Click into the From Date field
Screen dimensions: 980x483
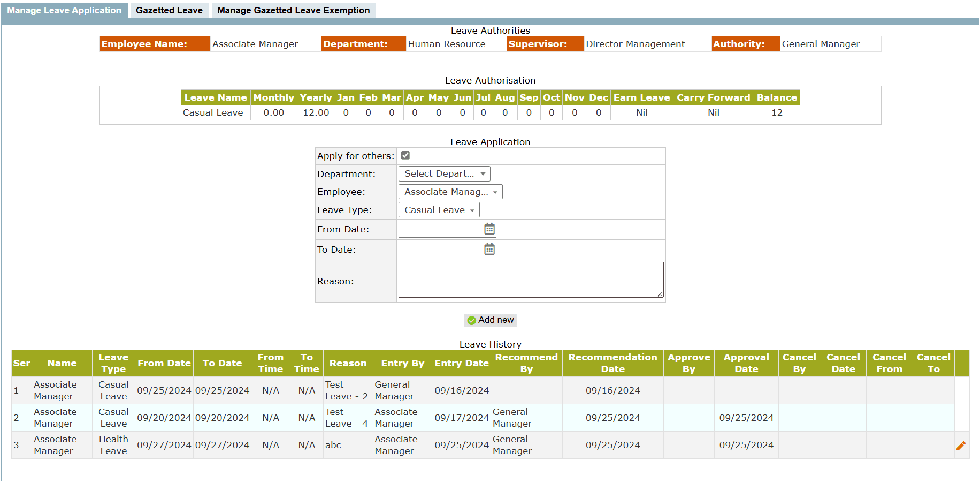click(441, 229)
